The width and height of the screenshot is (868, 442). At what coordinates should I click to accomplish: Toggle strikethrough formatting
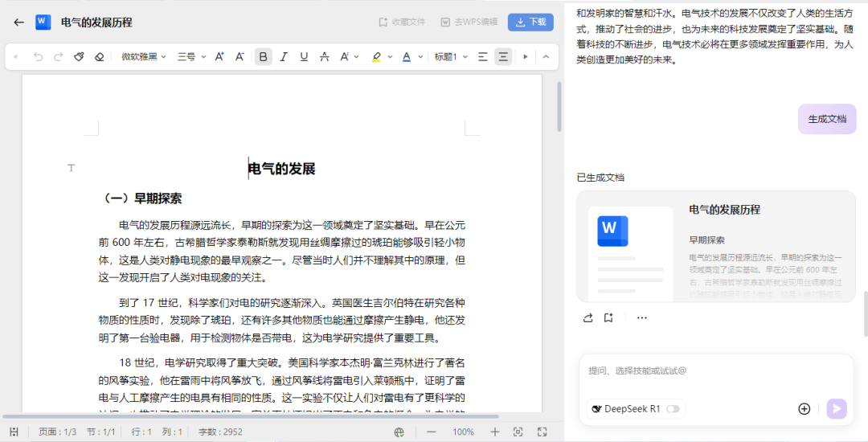(325, 56)
